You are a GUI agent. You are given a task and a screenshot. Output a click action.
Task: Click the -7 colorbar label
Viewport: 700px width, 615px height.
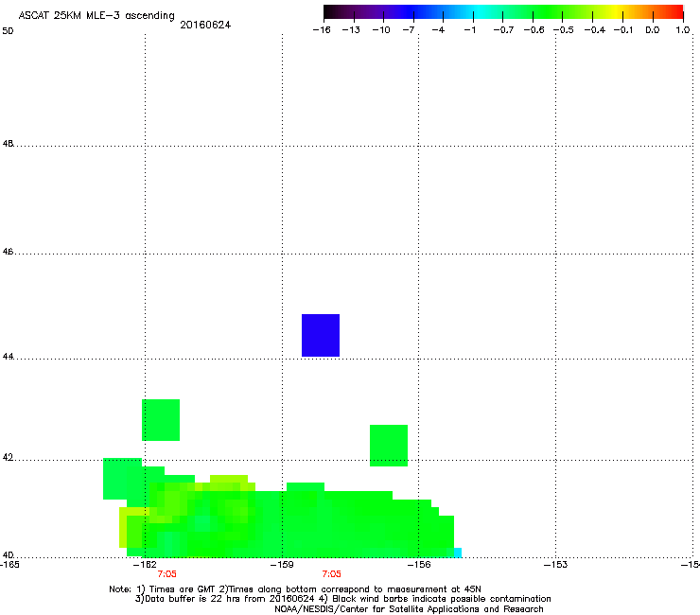coord(409,30)
